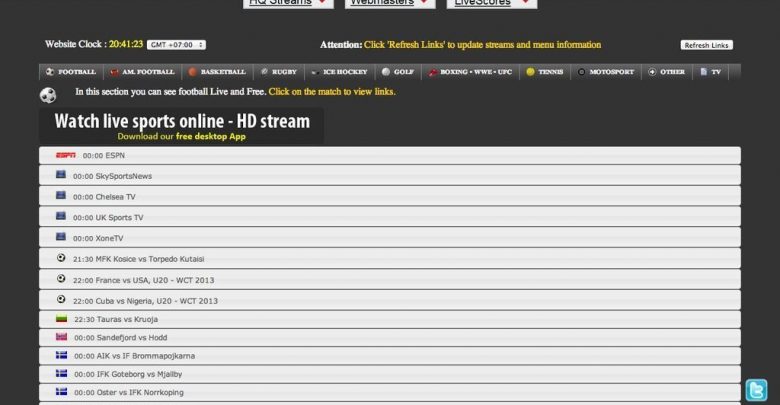Image resolution: width=780 pixels, height=405 pixels.
Task: Click the Website Clock time 20:41:23
Action: [x=126, y=44]
